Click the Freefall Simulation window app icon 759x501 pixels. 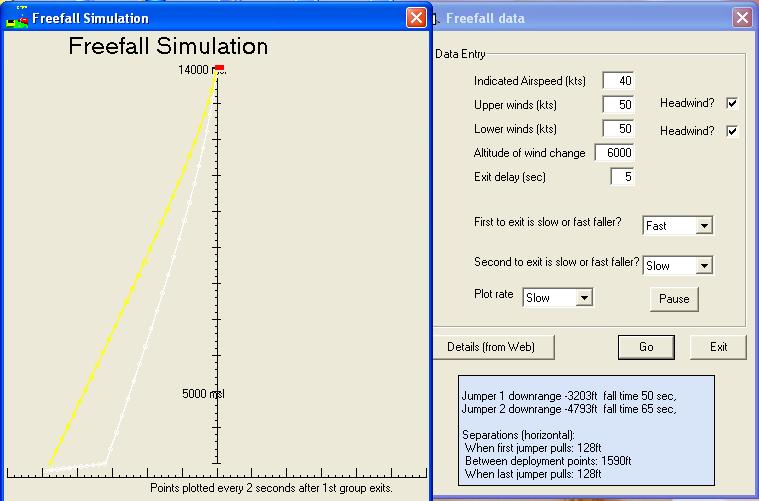click(16, 18)
